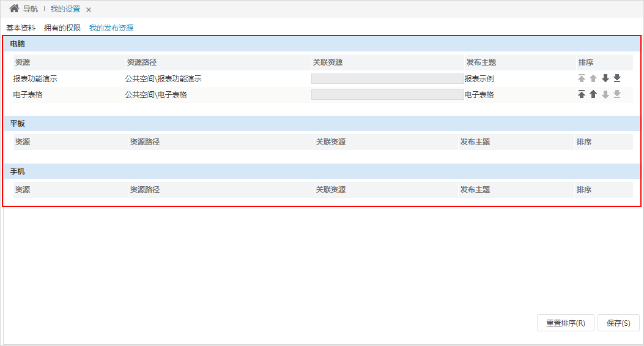The image size is (644, 346).
Task: Click path 公共空间\电子表格
Action: pos(156,95)
